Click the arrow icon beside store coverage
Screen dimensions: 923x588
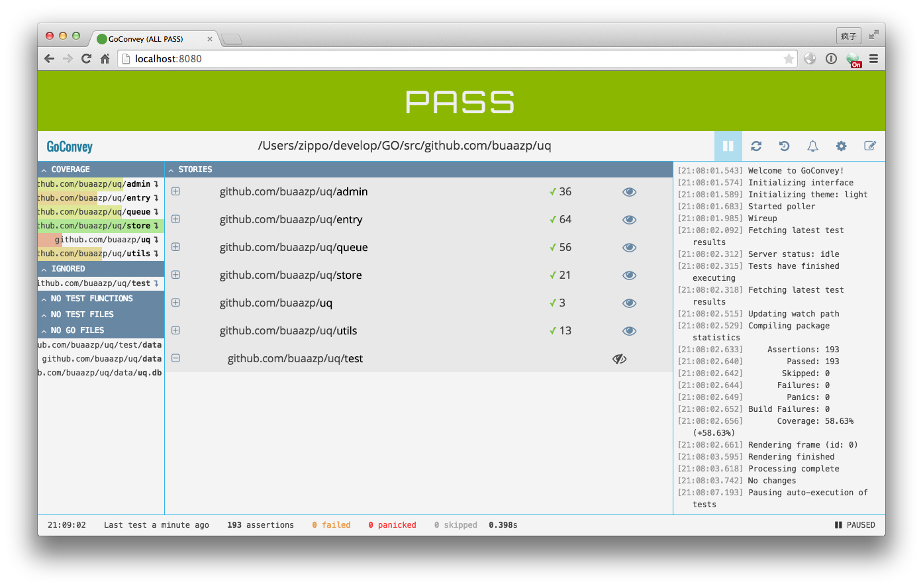[156, 226]
